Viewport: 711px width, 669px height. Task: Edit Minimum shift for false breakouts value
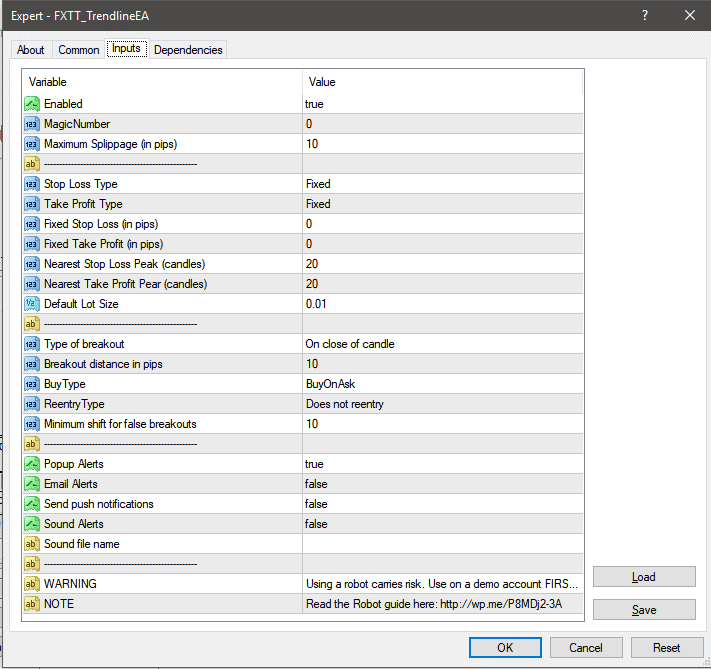point(443,424)
